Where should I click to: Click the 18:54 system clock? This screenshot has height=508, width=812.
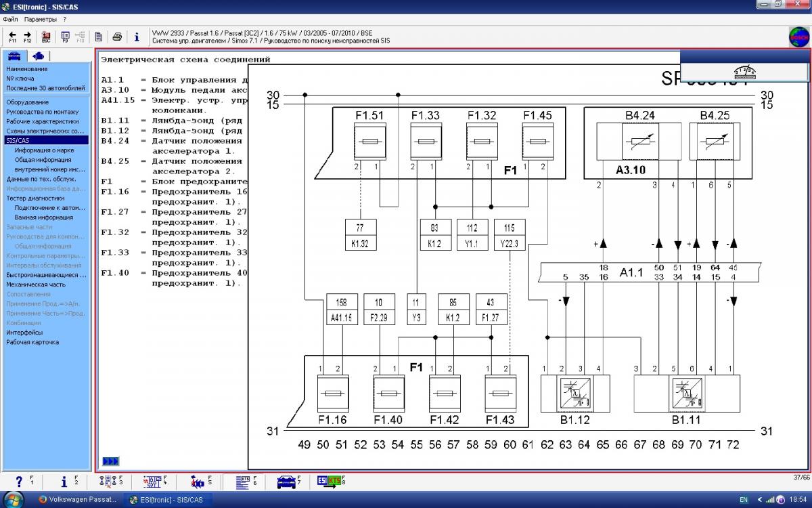point(797,500)
